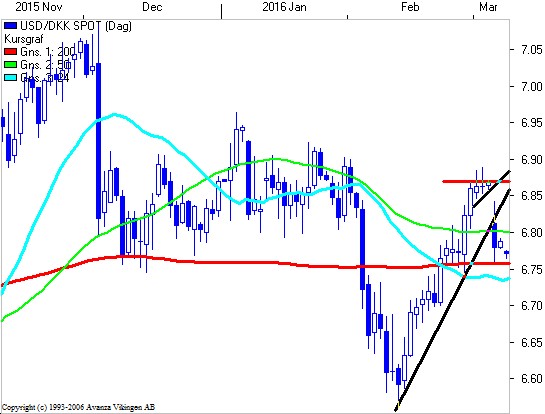The width and height of the screenshot is (545, 414).
Task: Click the USD/DKK SPOT (Dag) legend label
Action: (x=76, y=26)
